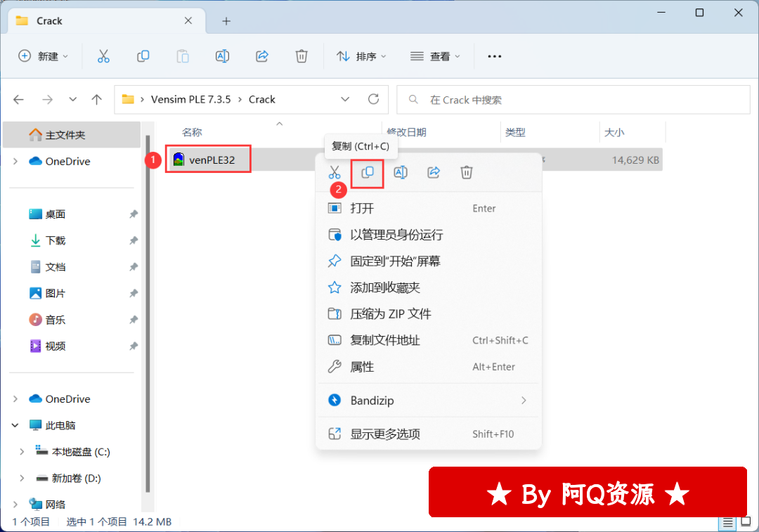Open 音乐 in the sidebar

(x=55, y=320)
